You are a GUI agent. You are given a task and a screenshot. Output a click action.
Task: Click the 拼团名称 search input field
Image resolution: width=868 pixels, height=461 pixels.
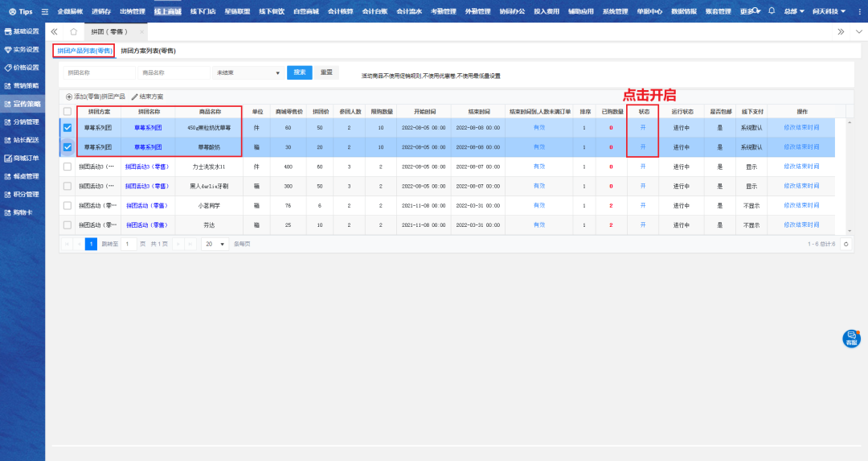tap(99, 72)
